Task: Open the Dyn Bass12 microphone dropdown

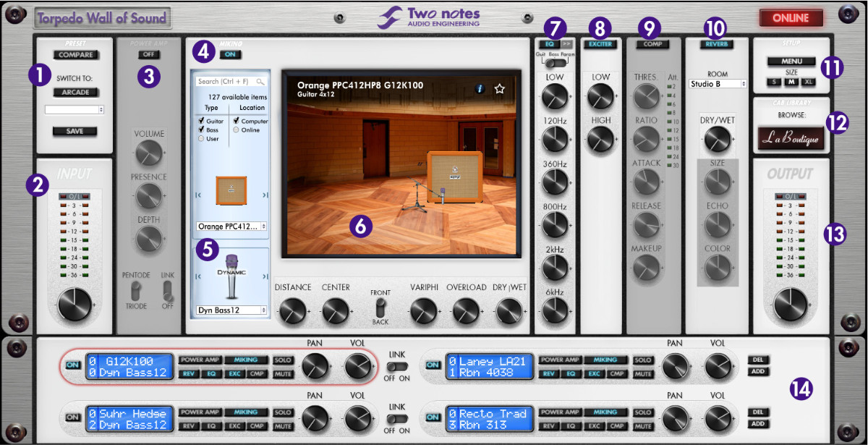Action: 231,310
